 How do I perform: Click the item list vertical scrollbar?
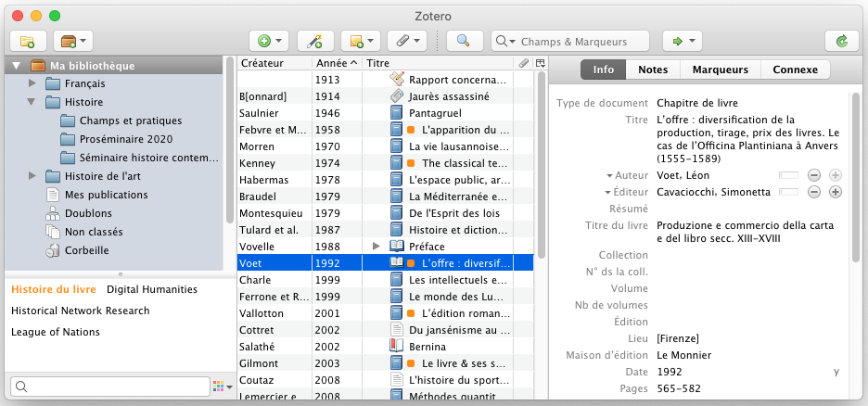pyautogui.click(x=541, y=166)
